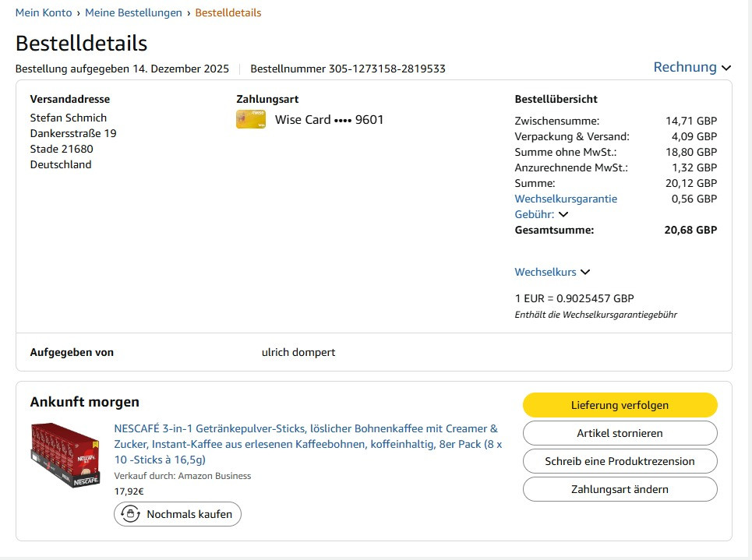This screenshot has height=560, width=752.
Task: Click the exchange rate 1 EUR = 0.9025457 GBP
Action: [x=574, y=298]
